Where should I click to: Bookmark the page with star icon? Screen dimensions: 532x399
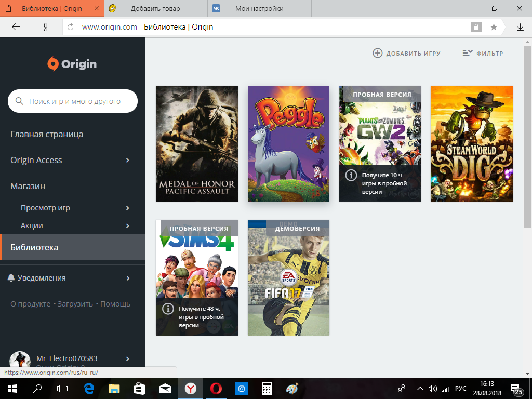pyautogui.click(x=494, y=27)
